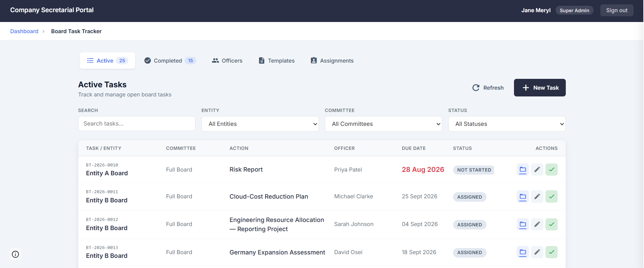644x268 pixels.
Task: Go back to Dashboard breadcrumb
Action: pyautogui.click(x=24, y=31)
